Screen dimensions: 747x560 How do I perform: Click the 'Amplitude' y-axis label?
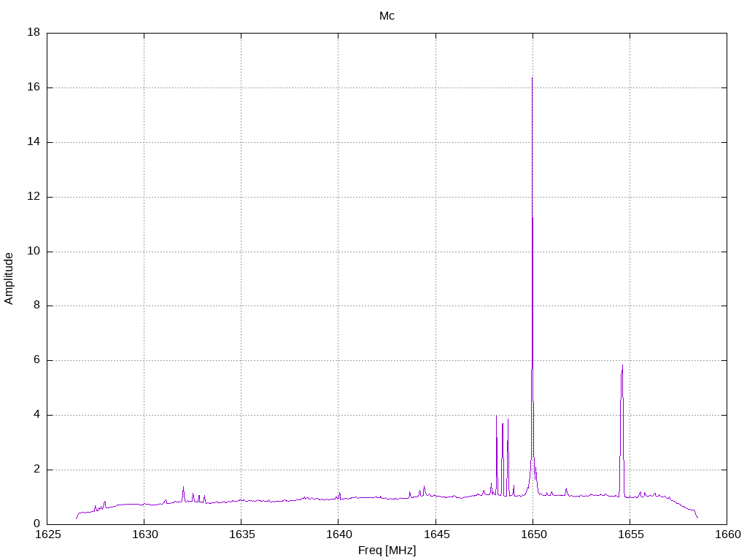(x=9, y=279)
